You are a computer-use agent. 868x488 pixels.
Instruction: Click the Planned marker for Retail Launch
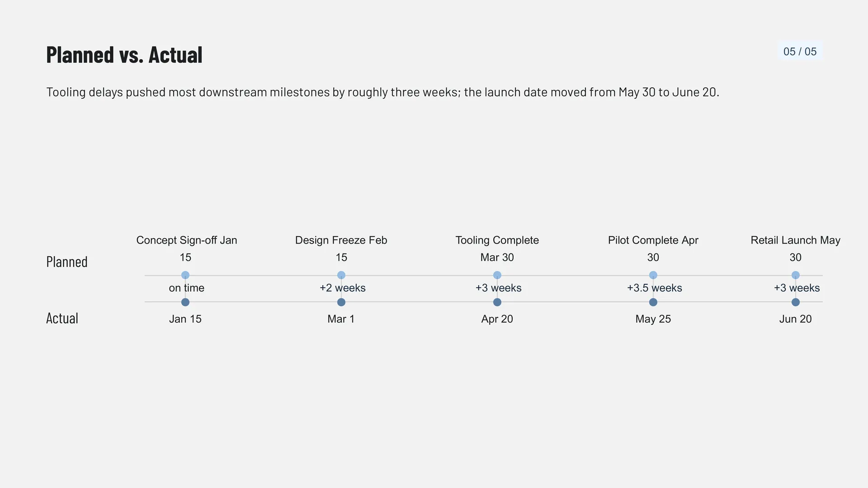(796, 275)
